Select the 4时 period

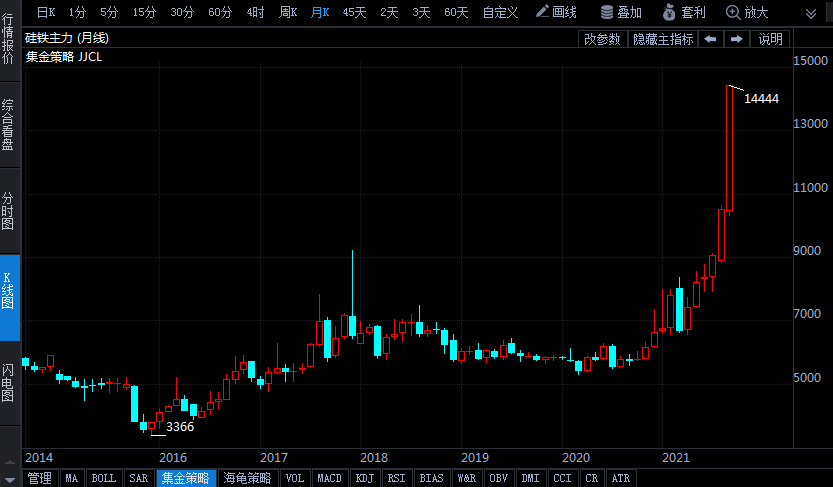pyautogui.click(x=255, y=12)
